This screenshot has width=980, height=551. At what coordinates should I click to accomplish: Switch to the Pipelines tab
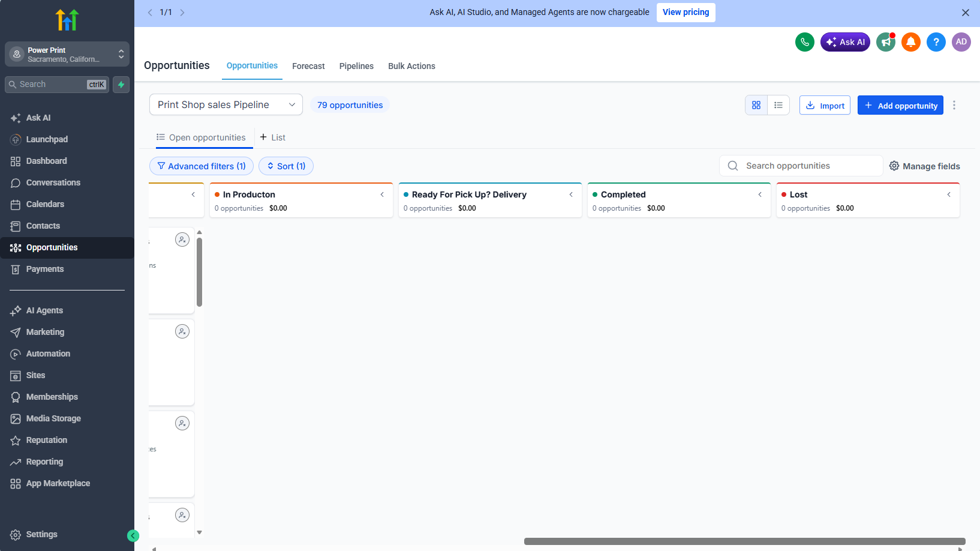point(356,66)
